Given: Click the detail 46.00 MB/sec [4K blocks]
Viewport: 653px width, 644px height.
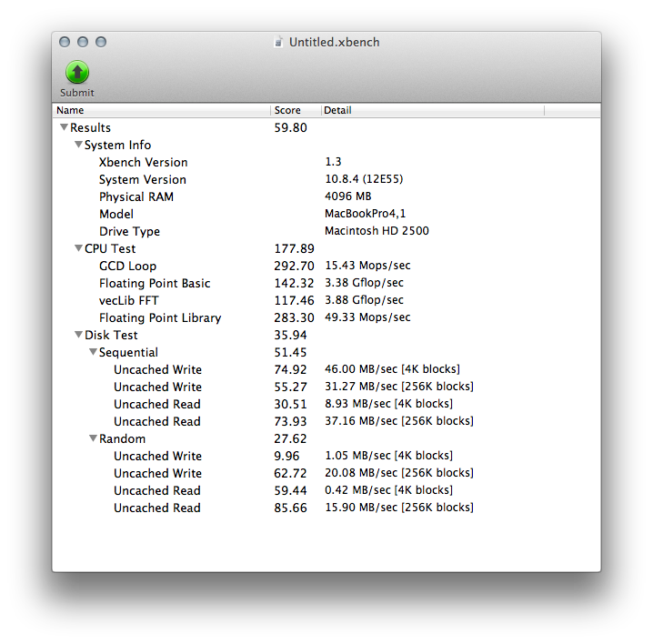Looking at the screenshot, I should tap(392, 369).
